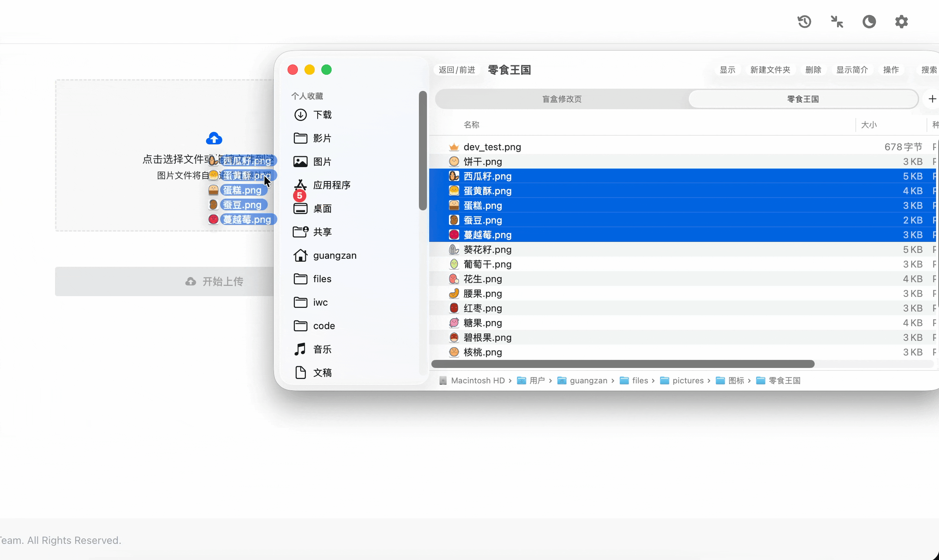Add new Finder tab with plus
The width and height of the screenshot is (939, 560).
point(932,99)
